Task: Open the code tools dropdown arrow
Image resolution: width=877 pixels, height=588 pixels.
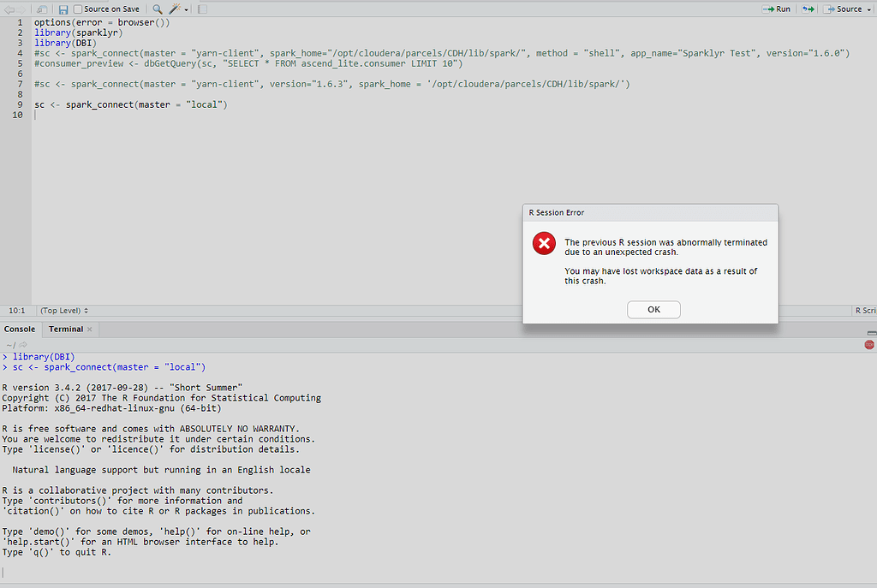Action: [185, 9]
